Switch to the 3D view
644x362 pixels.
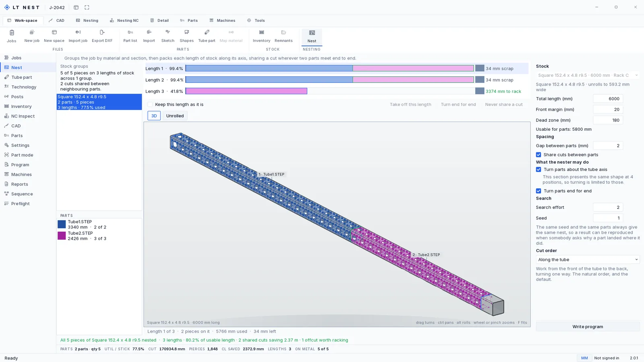coord(154,115)
